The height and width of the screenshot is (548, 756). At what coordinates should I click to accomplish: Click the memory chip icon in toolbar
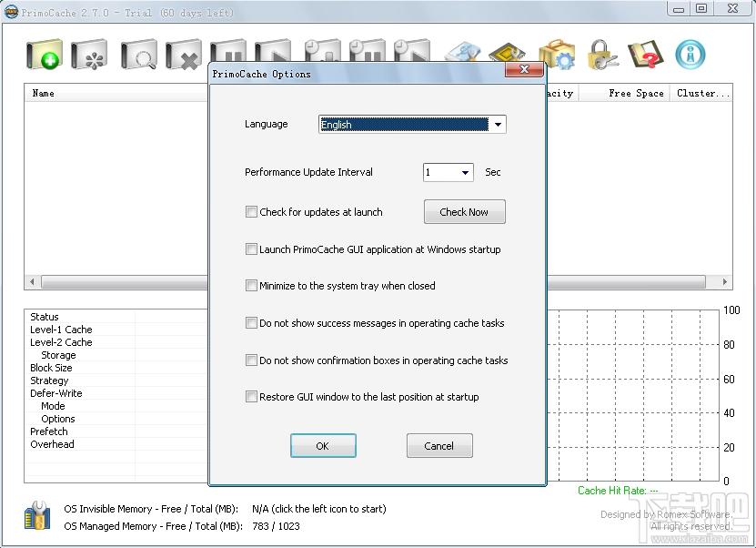pos(507,52)
